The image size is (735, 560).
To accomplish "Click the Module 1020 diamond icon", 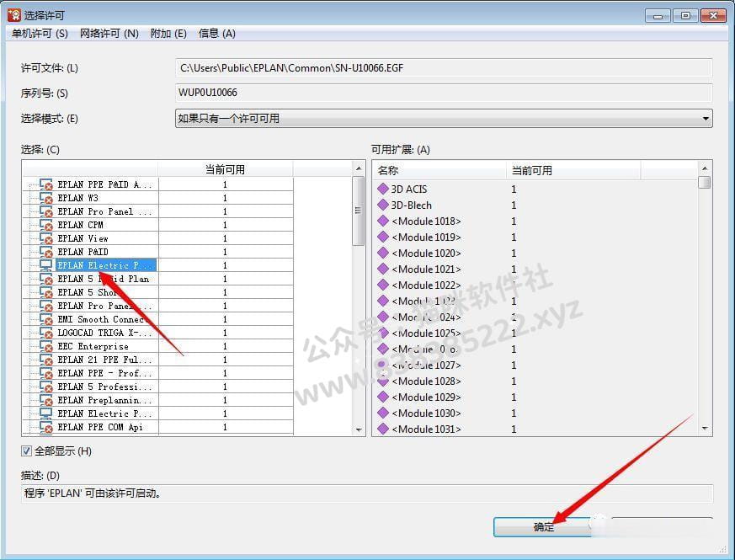I will tap(383, 253).
